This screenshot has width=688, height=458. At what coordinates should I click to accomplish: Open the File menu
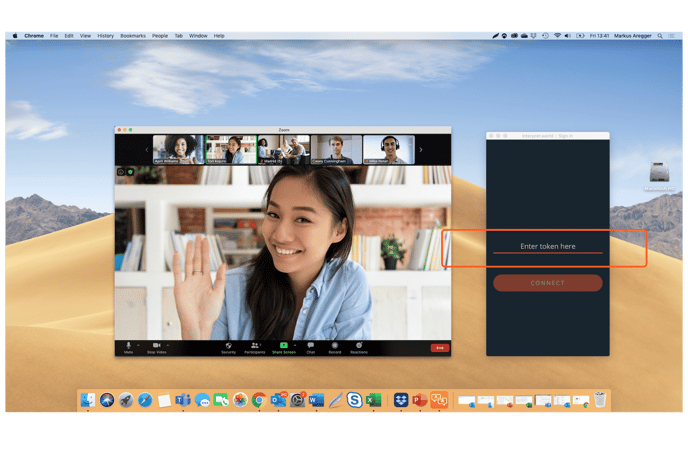(x=54, y=36)
